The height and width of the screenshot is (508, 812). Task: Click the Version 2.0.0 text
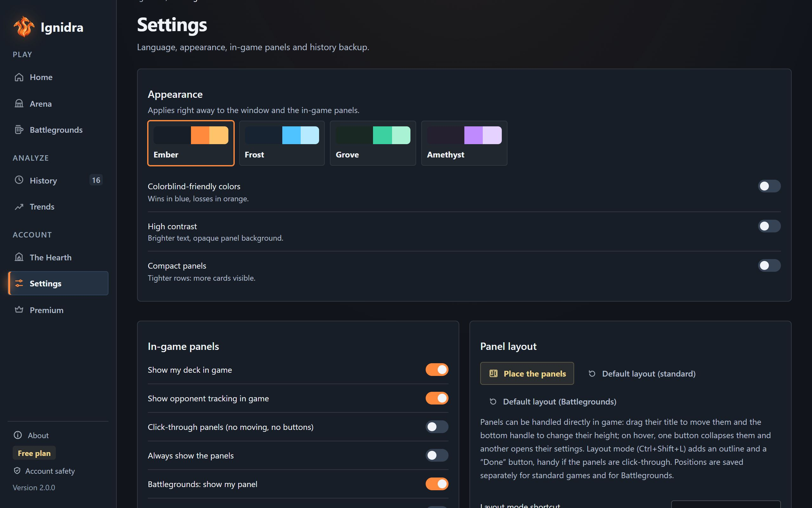pos(34,487)
